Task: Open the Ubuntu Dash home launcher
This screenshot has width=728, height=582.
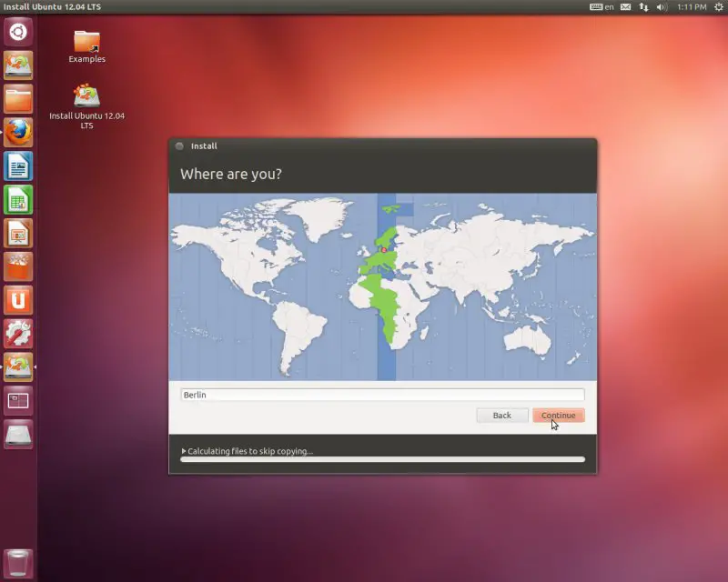Action: (18, 32)
